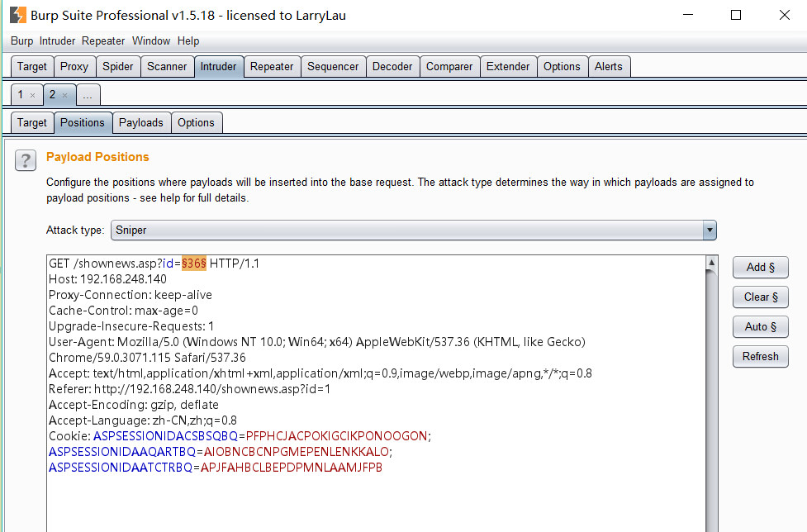Click the cookie value AIOBNCBCNPGMEPENLENKKALO
Screen dimensions: 807x532
coord(297,452)
